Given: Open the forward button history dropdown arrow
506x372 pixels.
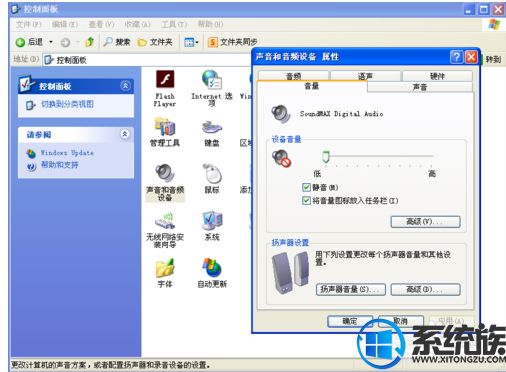Looking at the screenshot, I should click(x=77, y=42).
